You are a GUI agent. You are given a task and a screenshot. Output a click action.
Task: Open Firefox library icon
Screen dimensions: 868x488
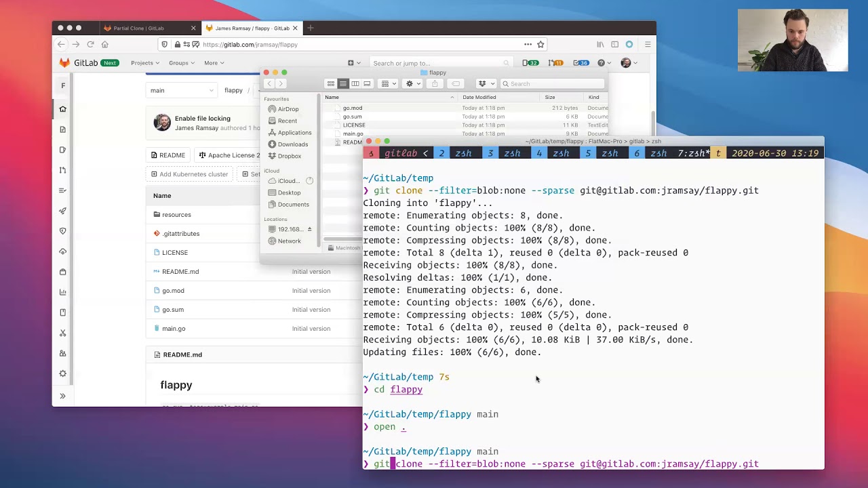coord(600,45)
